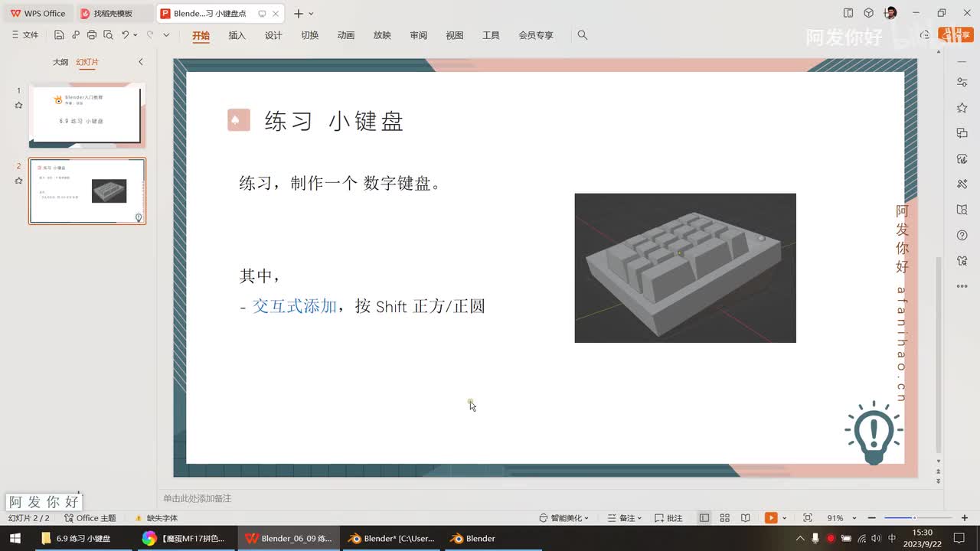Viewport: 980px width, 551px height.
Task: Click the WPS logo in the WPS Office tab
Action: [x=15, y=13]
